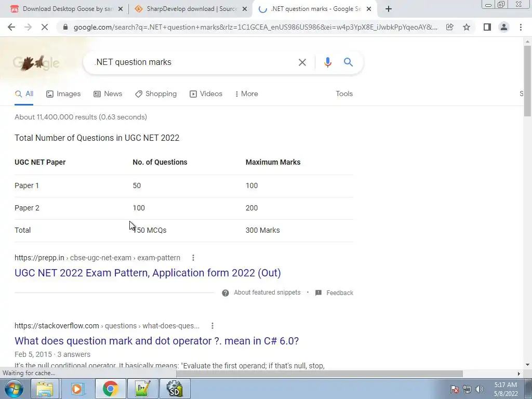
Task: Close the SharpDevelop download tab
Action: pos(244,9)
